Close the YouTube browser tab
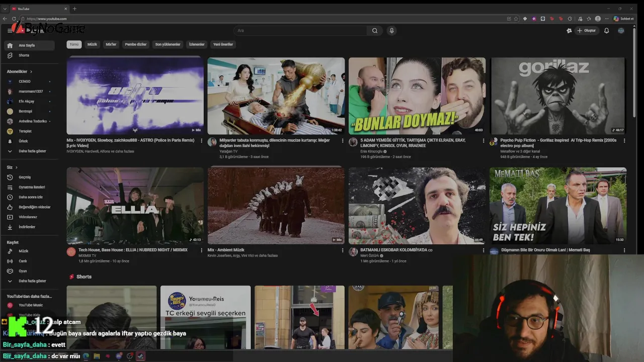Image resolution: width=644 pixels, height=362 pixels. 65,9
